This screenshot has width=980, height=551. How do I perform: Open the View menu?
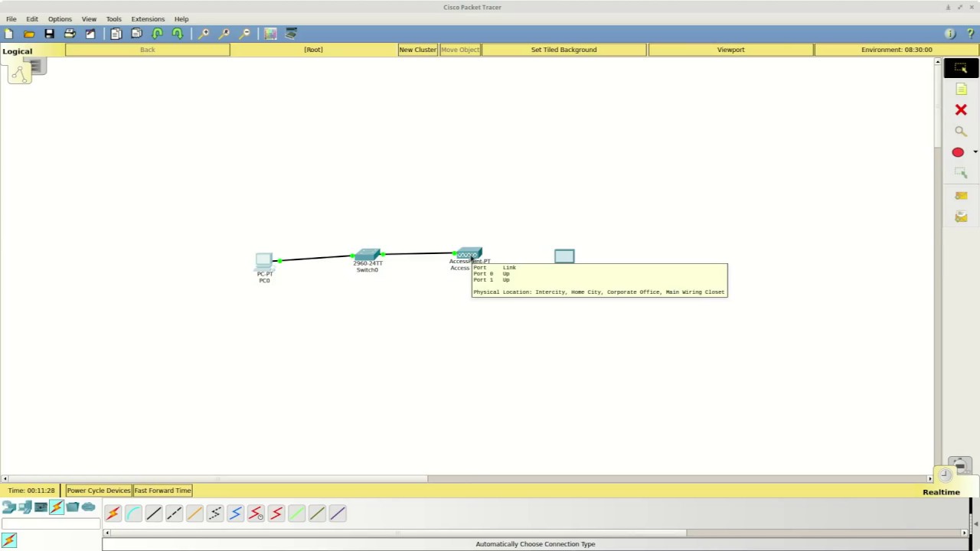pyautogui.click(x=89, y=19)
